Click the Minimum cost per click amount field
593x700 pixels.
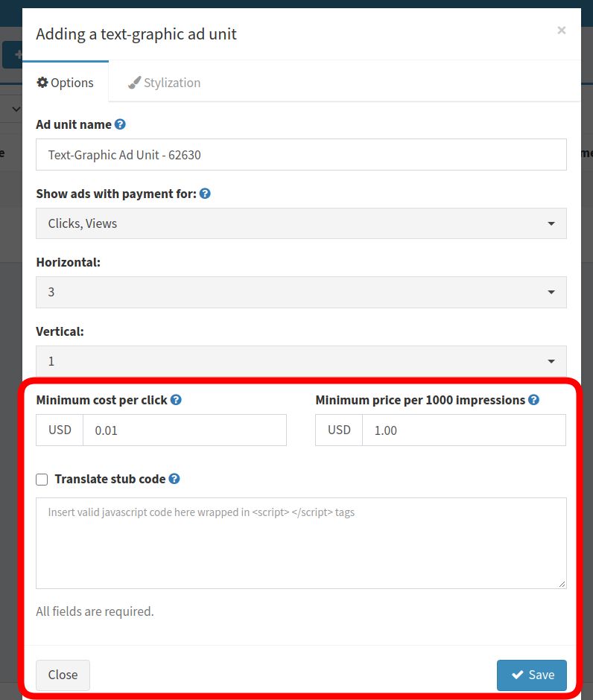[x=185, y=430]
